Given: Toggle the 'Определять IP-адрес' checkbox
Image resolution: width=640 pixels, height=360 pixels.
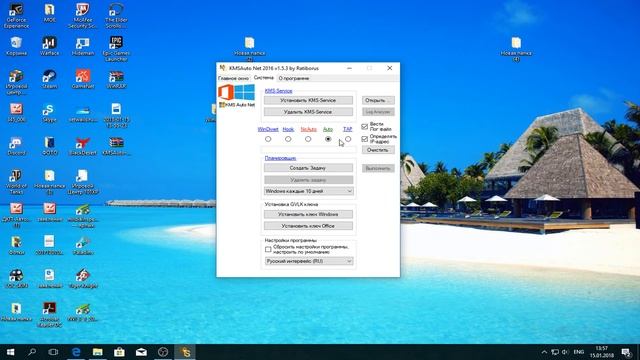Looking at the screenshot, I should pos(365,139).
